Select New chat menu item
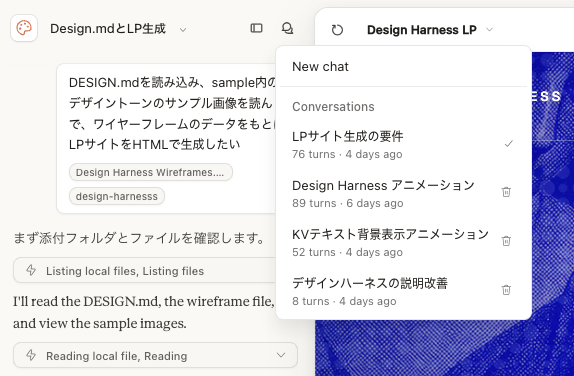 point(403,67)
